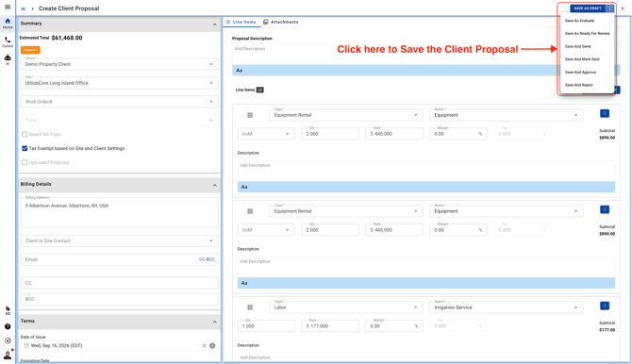
Task: Open Type dropdown of first Equipment Rental item
Action: tap(346, 115)
